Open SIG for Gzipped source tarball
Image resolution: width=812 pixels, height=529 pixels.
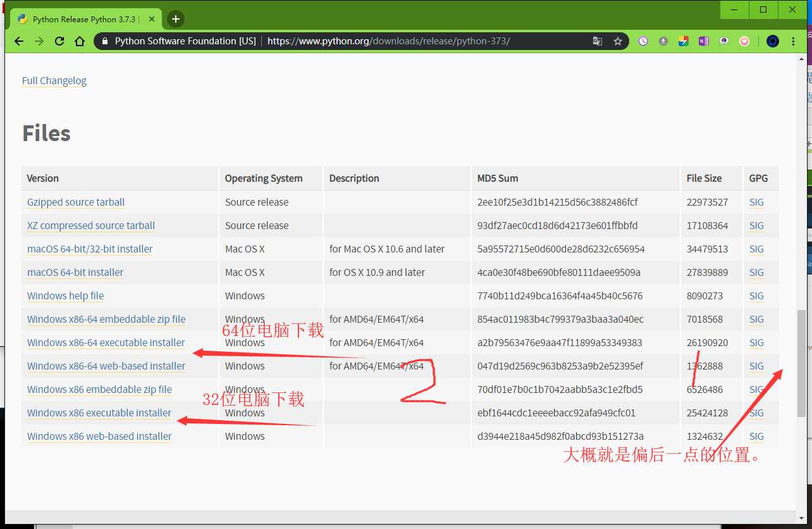[756, 202]
